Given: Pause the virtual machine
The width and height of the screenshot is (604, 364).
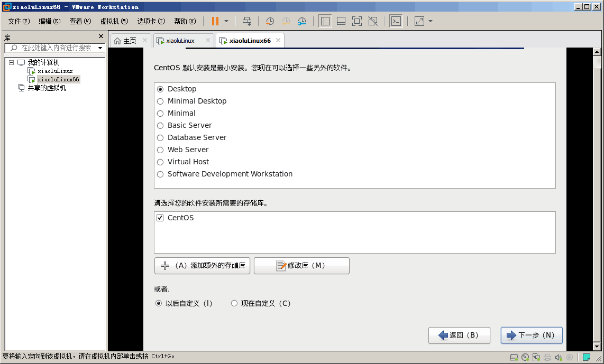Looking at the screenshot, I should [215, 21].
